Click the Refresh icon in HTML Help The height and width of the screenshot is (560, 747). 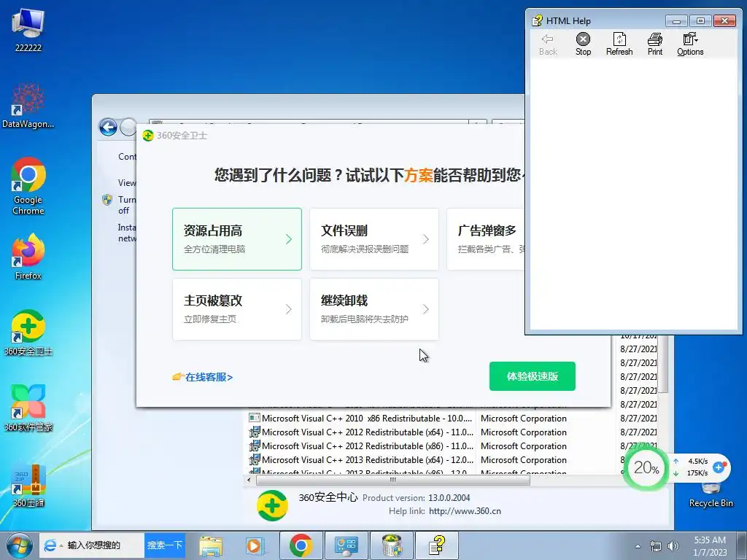tap(619, 44)
